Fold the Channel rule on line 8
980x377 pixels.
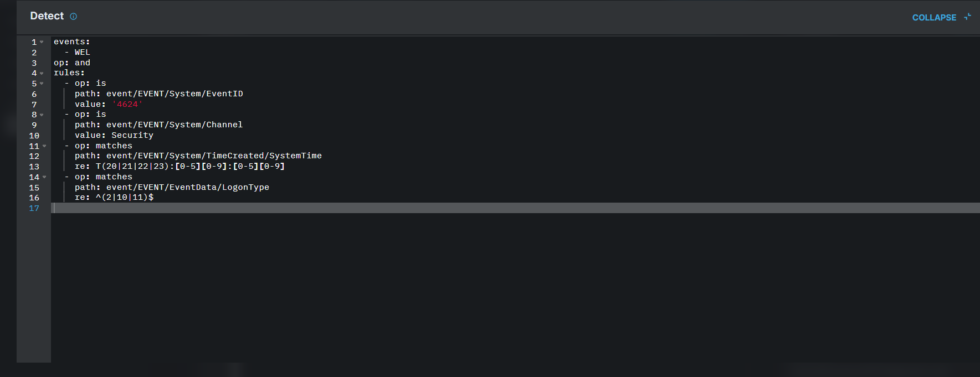42,115
